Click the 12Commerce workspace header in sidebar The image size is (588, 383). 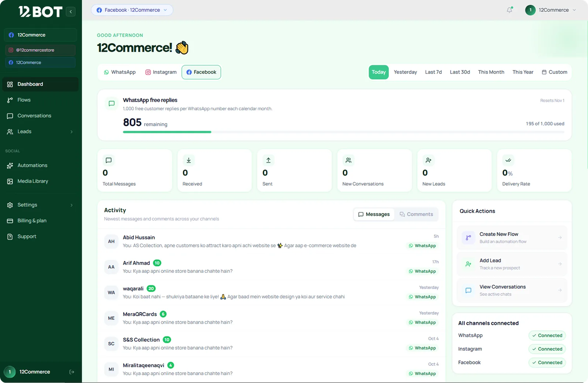coord(40,35)
